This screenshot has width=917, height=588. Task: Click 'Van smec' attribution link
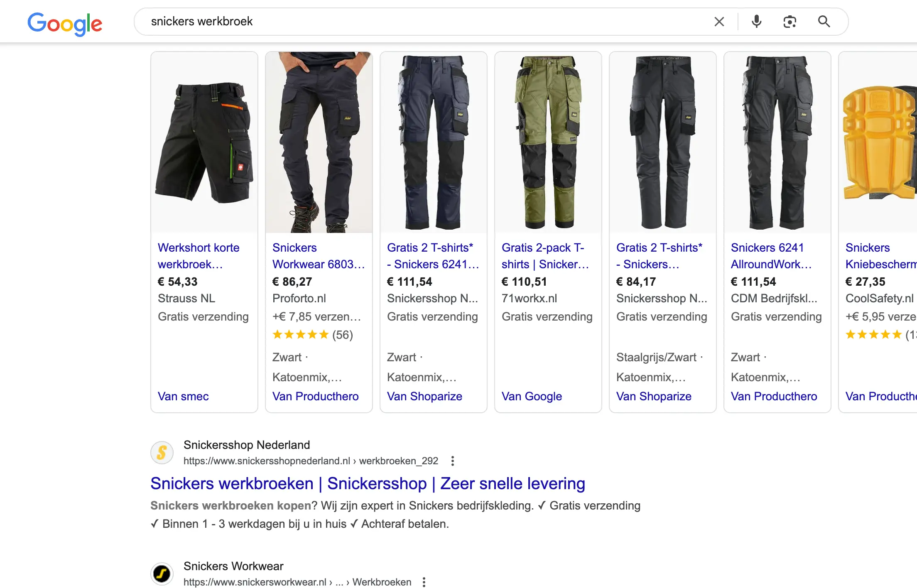[x=183, y=396]
